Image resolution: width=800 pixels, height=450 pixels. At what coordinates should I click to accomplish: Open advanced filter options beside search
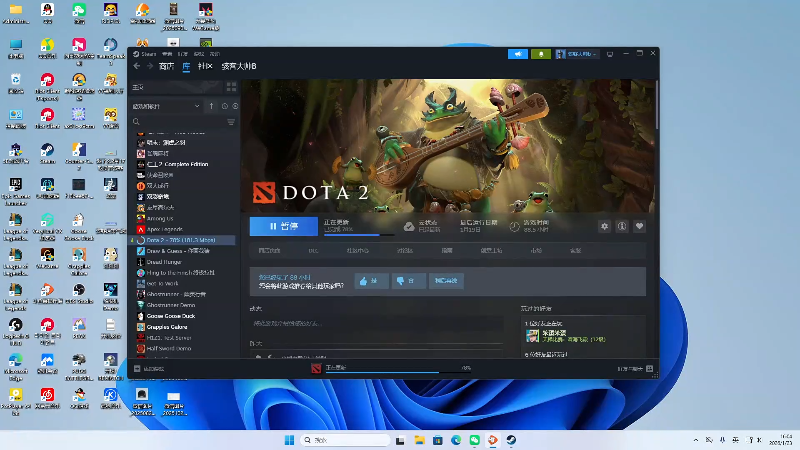point(231,122)
